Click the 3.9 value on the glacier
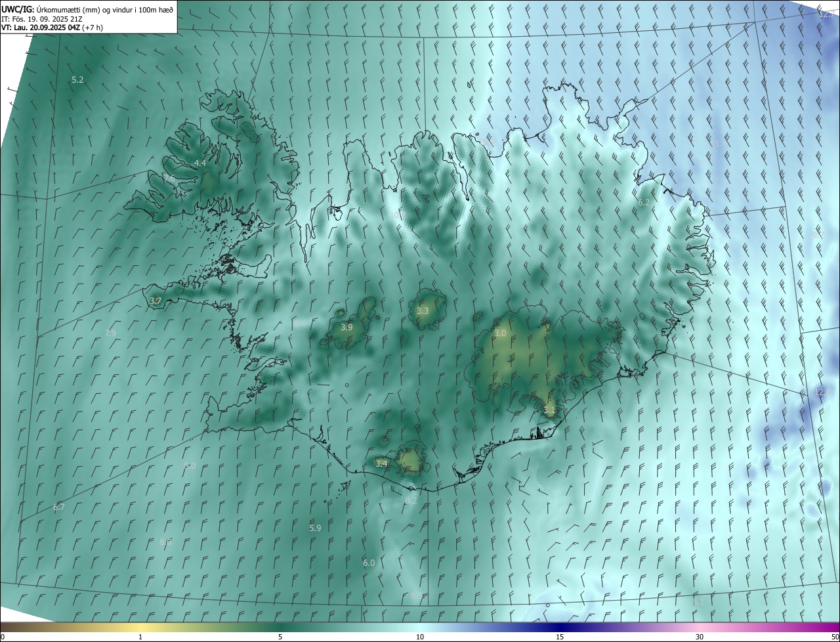This screenshot has width=840, height=642. [346, 327]
